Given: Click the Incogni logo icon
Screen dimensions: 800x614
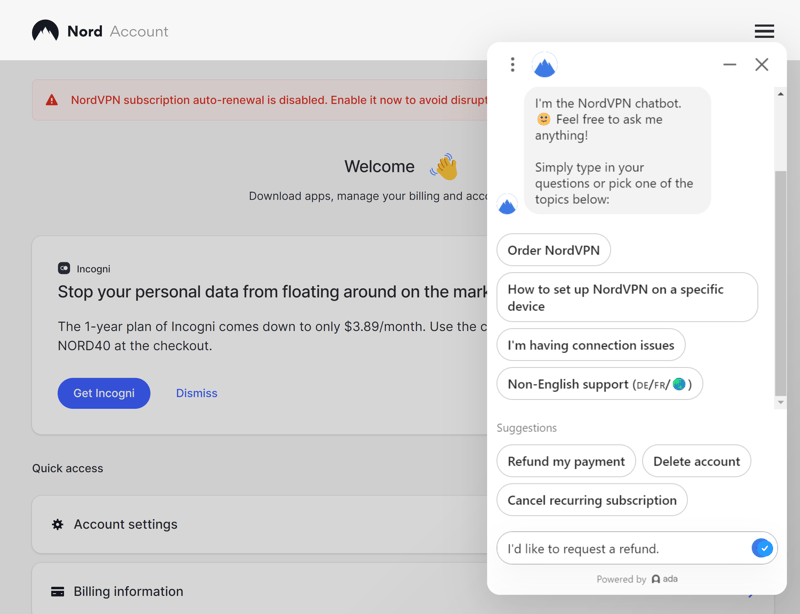Looking at the screenshot, I should 64,268.
